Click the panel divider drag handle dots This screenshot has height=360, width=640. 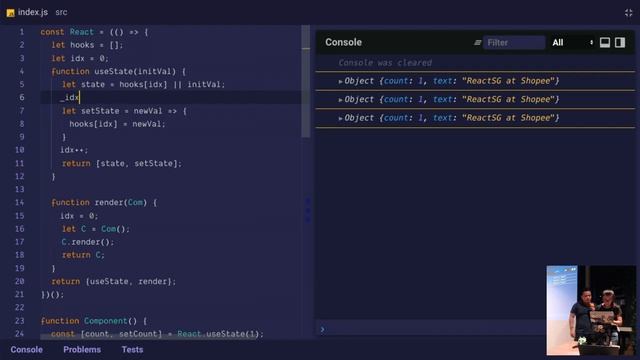pos(308,210)
